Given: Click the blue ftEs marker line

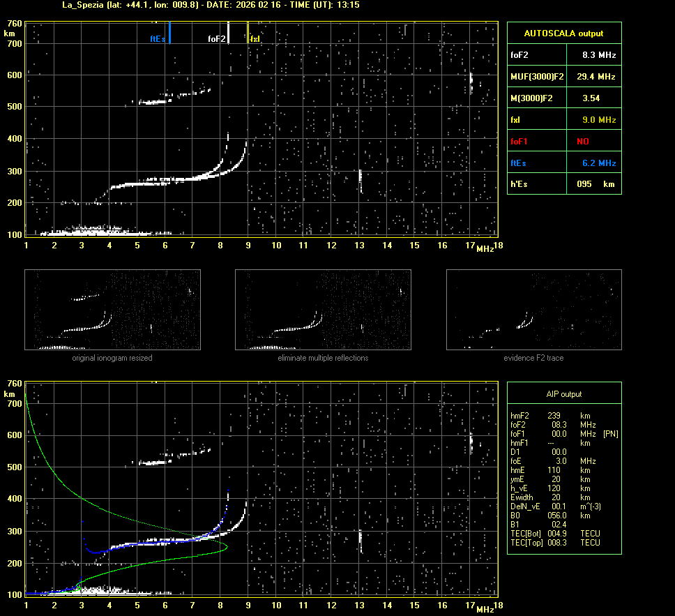Looking at the screenshot, I should 169,33.
